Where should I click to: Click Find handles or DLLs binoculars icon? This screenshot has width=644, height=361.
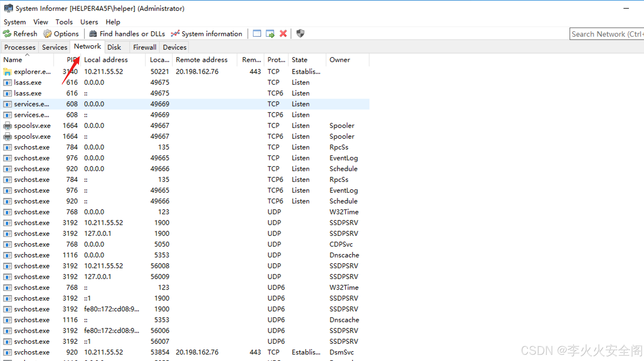tap(93, 34)
